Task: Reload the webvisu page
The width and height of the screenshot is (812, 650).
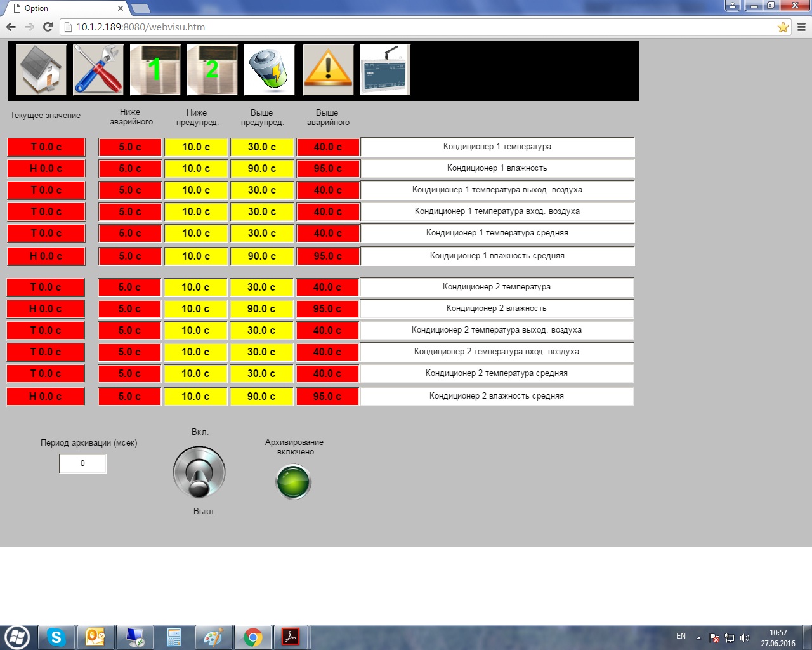Action: pyautogui.click(x=48, y=27)
